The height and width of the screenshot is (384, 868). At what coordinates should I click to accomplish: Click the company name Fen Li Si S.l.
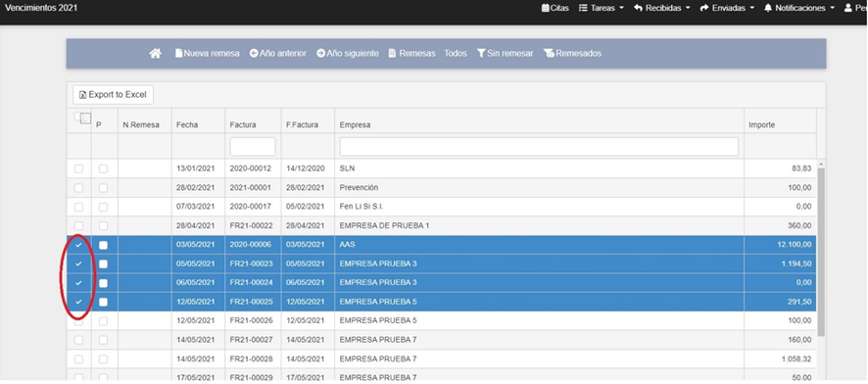[x=362, y=207]
